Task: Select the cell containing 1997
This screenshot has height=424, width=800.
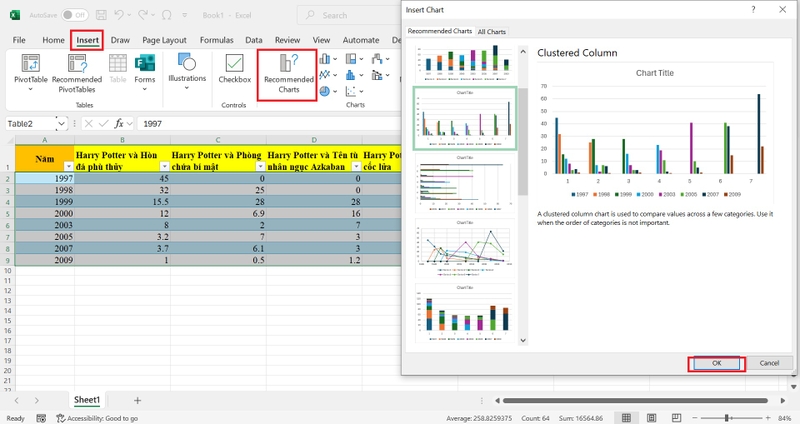Action: 45,178
